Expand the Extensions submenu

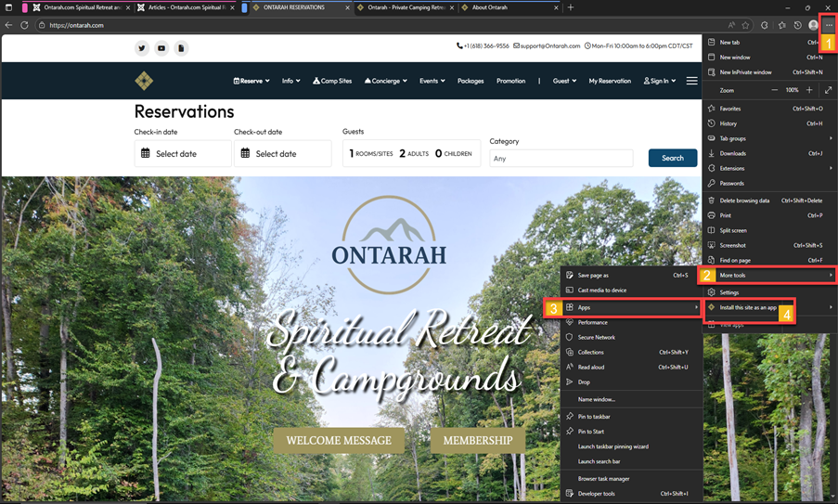769,168
